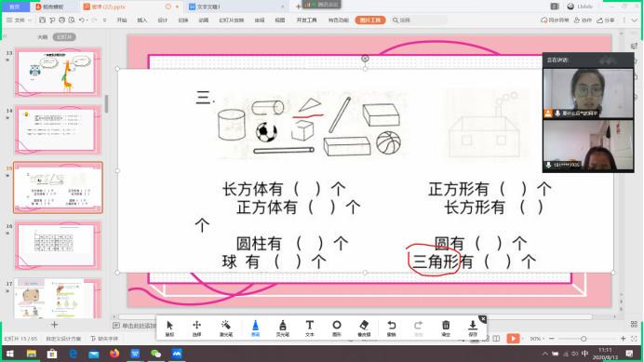The height and width of the screenshot is (362, 644).
Task: Open the 文件 menu dropdown
Action: 19,20
